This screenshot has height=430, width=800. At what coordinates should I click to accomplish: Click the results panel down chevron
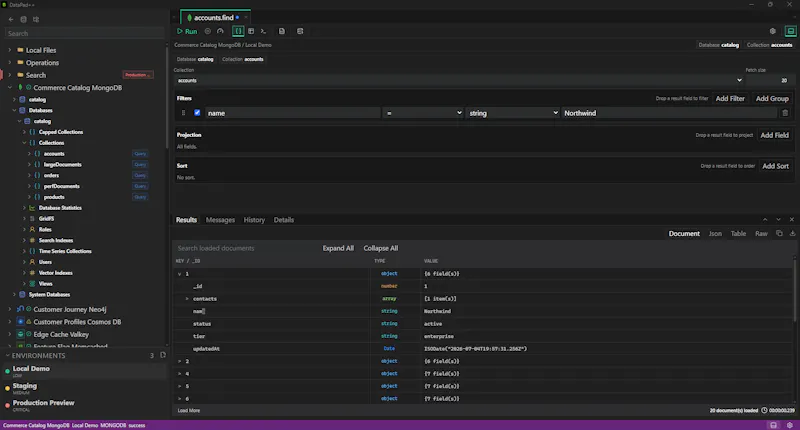coord(778,219)
